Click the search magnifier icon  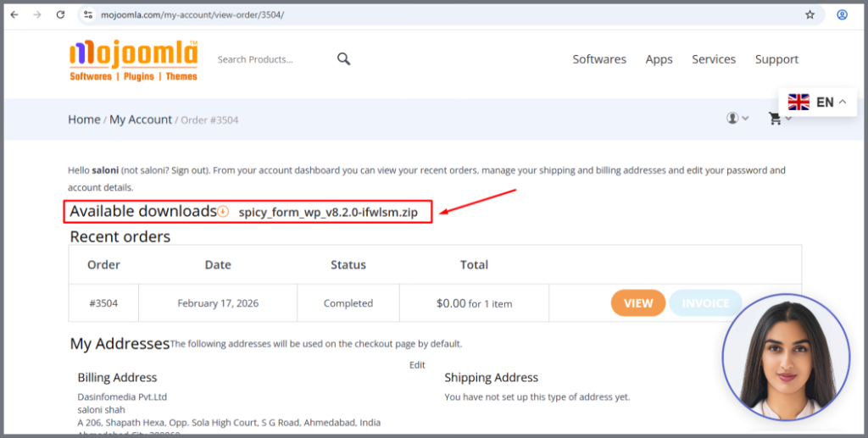pos(343,58)
